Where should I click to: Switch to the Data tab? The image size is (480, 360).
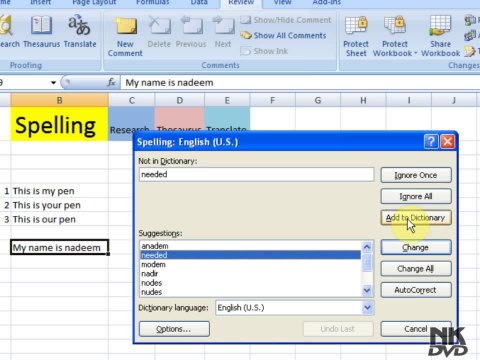click(x=199, y=3)
